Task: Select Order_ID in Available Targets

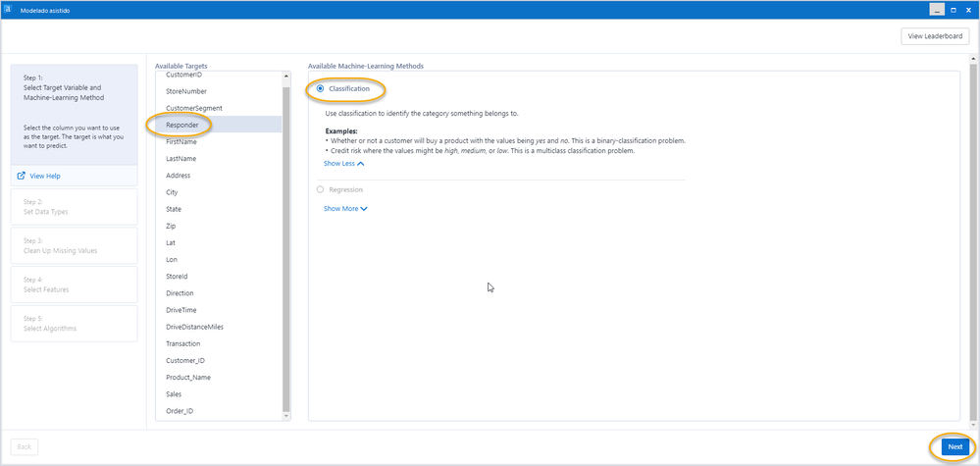Action: coord(219,411)
